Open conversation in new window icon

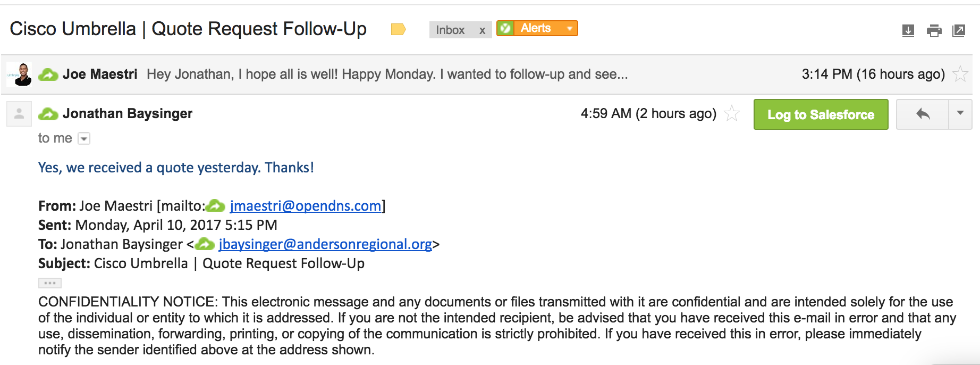tap(959, 31)
